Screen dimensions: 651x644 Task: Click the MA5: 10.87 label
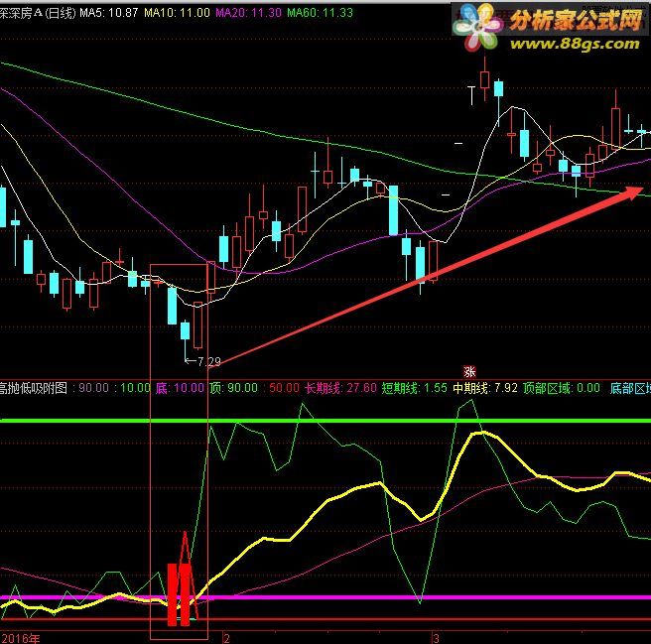[108, 13]
